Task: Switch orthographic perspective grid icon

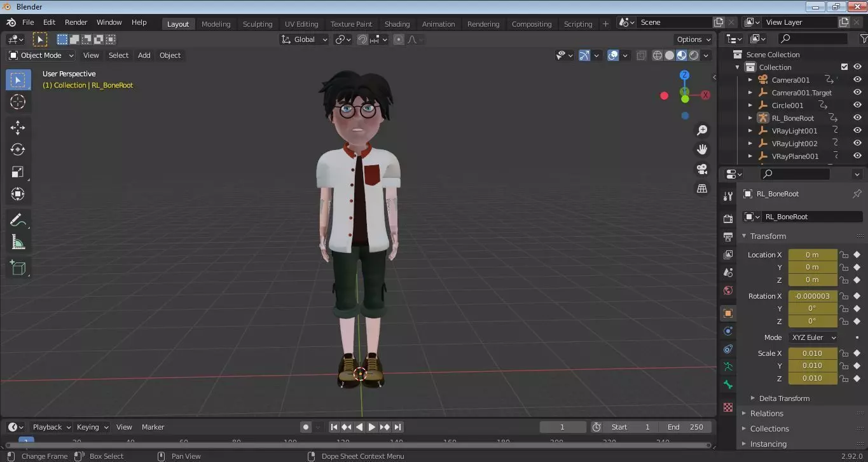Action: pos(702,189)
